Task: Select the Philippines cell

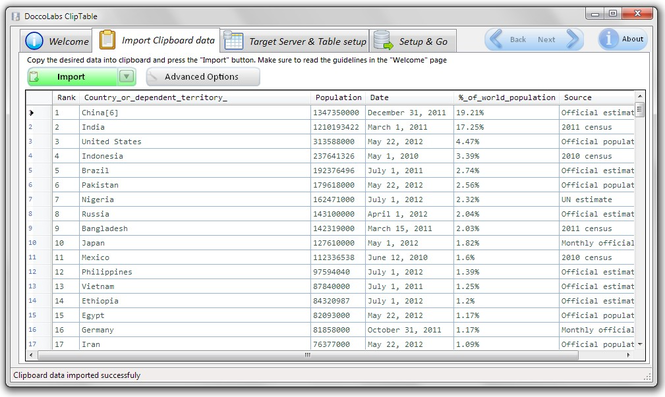Action: 195,272
